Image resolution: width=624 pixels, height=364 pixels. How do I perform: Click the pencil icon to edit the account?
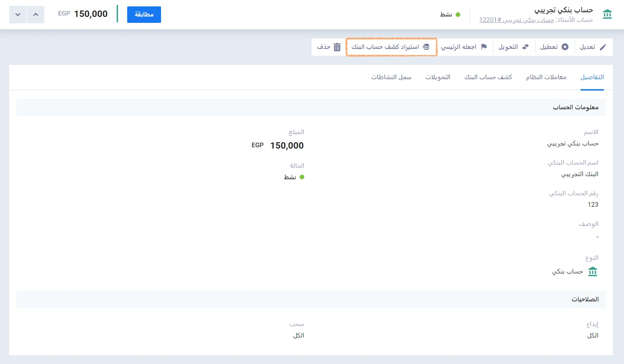(x=603, y=47)
